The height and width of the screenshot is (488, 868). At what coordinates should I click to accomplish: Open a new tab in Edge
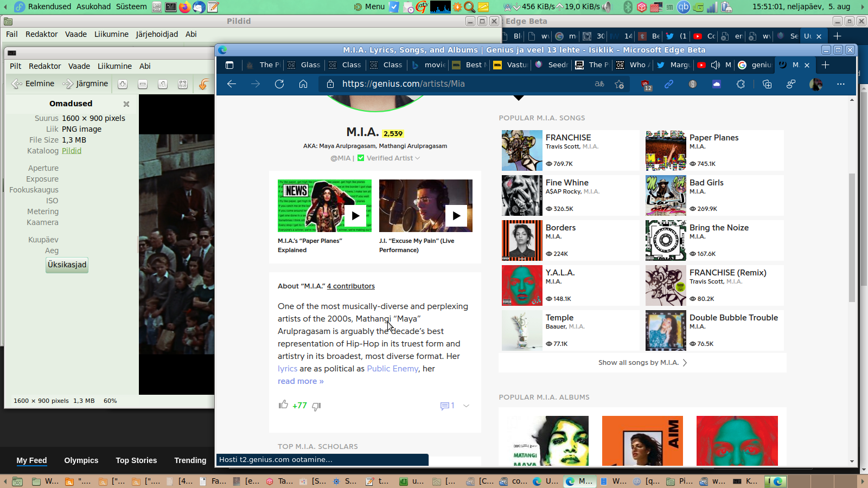(826, 65)
